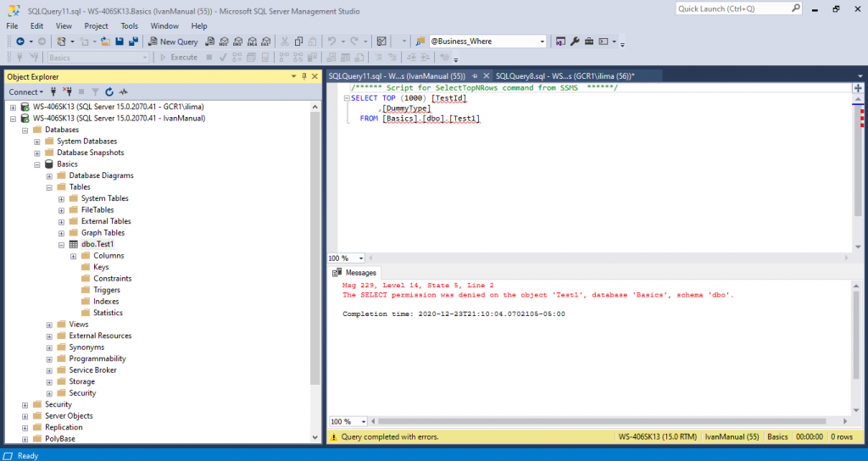Expand the Views folder node
Image resolution: width=868 pixels, height=461 pixels.
click(49, 325)
